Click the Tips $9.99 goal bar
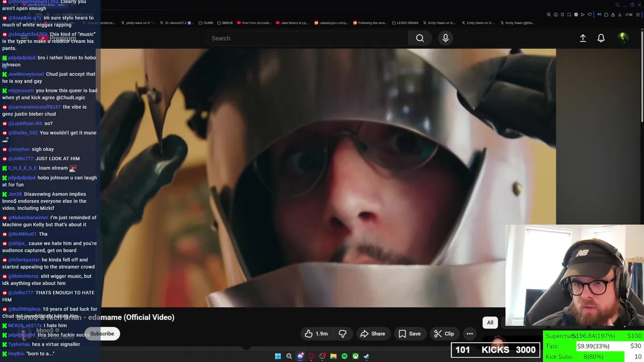 tap(594, 346)
